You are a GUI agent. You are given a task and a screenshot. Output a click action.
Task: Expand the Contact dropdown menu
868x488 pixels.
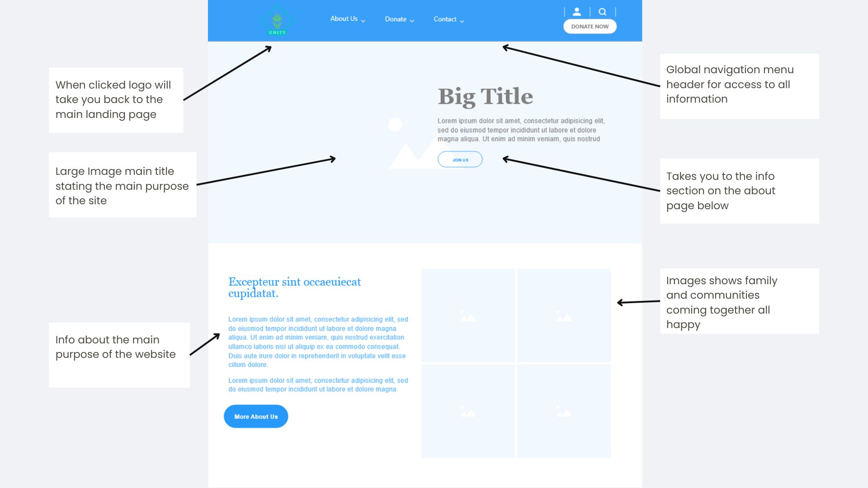click(448, 20)
